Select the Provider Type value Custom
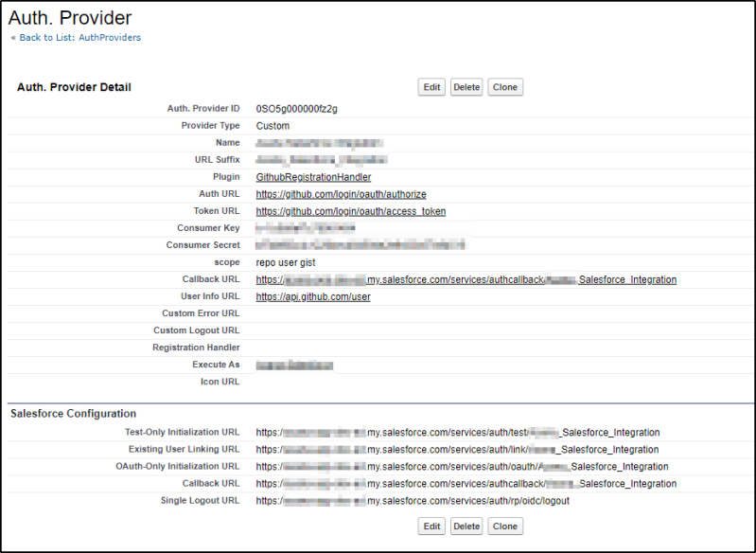Viewport: 756px width, 553px height. pos(273,126)
